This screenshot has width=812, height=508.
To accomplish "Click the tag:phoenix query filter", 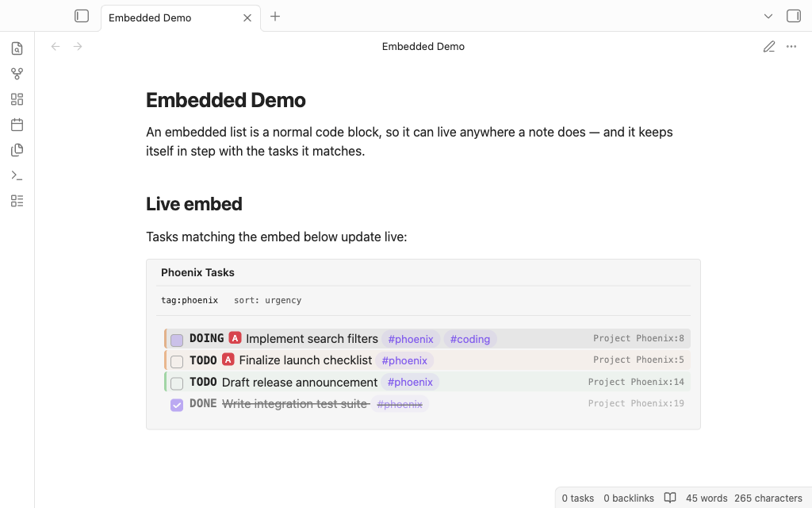I will (x=190, y=300).
